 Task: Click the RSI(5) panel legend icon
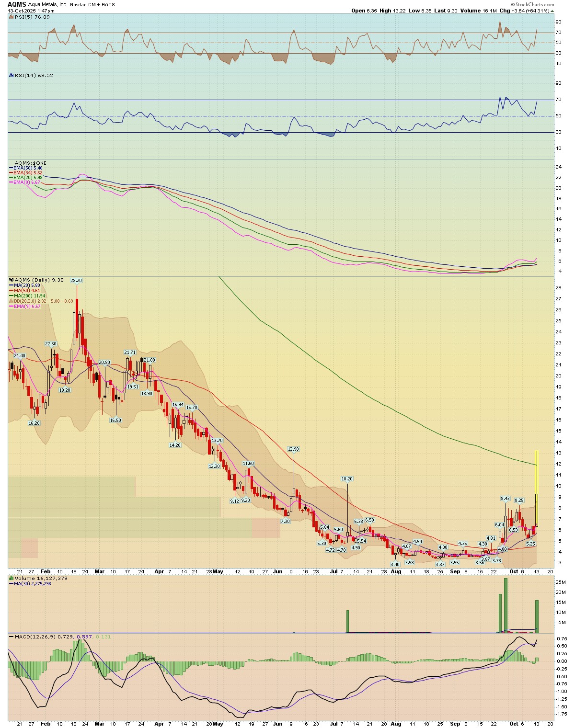11,17
